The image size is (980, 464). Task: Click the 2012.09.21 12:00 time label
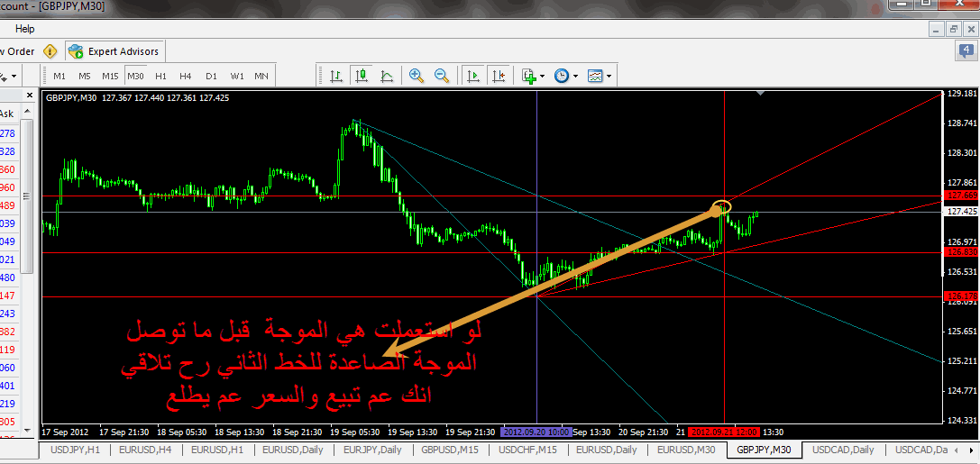tap(723, 432)
